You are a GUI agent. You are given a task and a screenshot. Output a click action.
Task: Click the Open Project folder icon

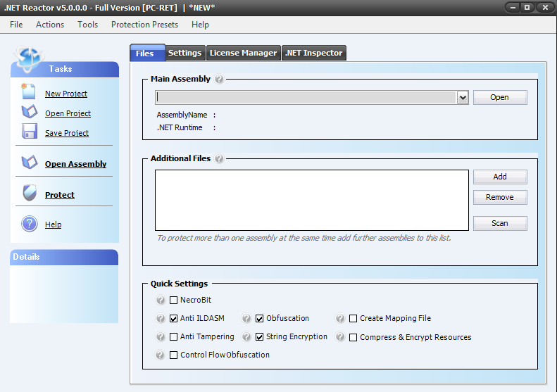(x=29, y=111)
